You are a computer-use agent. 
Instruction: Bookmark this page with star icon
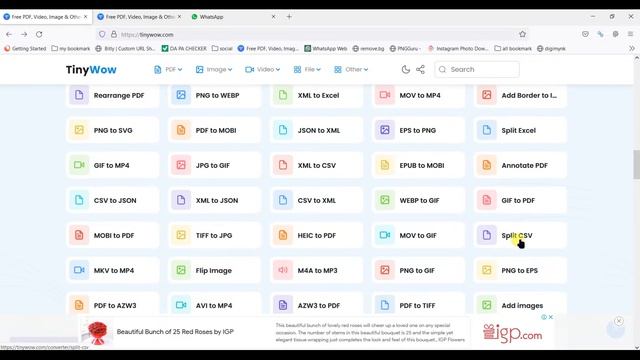[x=522, y=34]
